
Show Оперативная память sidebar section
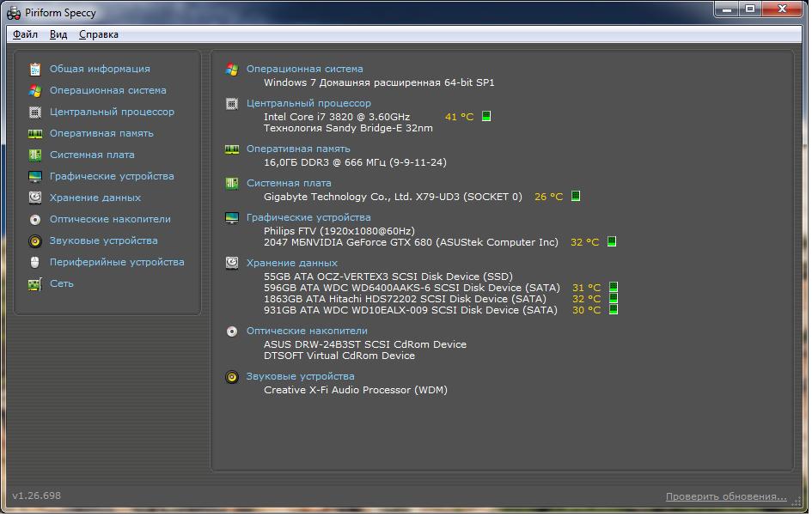point(101,133)
